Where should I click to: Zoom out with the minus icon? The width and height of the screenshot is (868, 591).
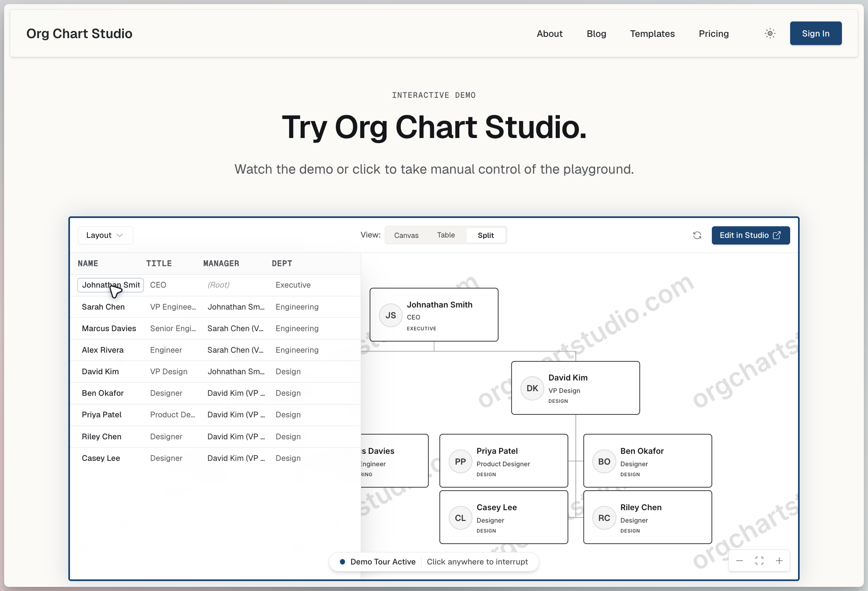[x=739, y=561]
